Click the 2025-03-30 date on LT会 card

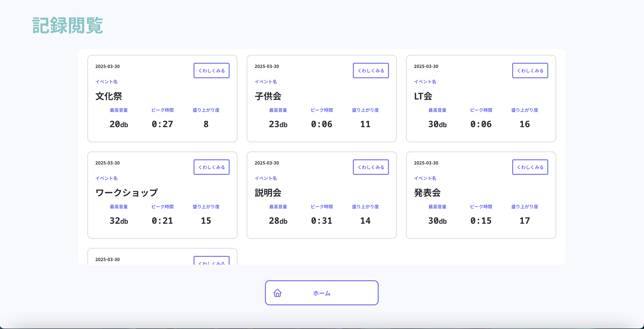point(426,66)
